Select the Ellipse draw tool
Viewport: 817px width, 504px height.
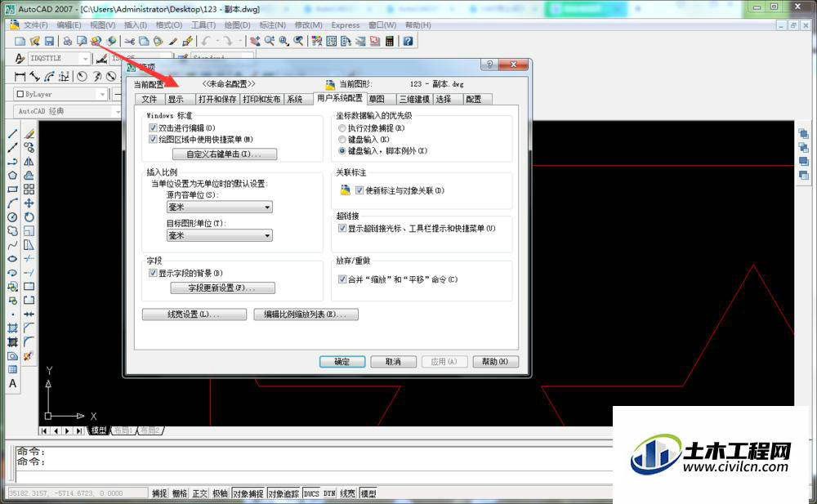[x=12, y=258]
